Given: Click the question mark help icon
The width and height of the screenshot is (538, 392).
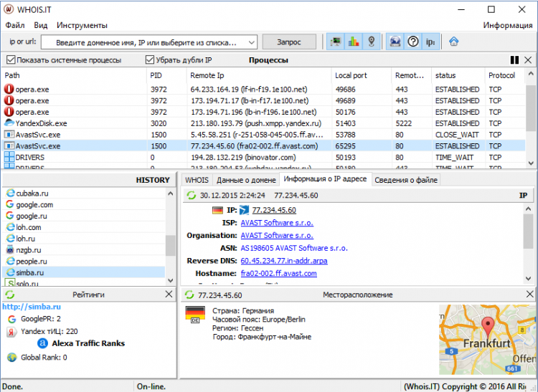Looking at the screenshot, I should pos(412,42).
